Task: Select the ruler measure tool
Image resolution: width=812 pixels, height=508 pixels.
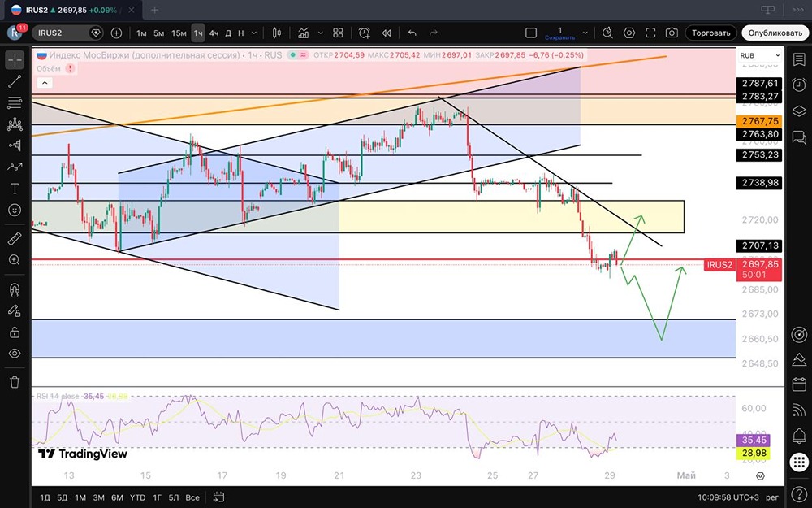Action: coord(15,238)
